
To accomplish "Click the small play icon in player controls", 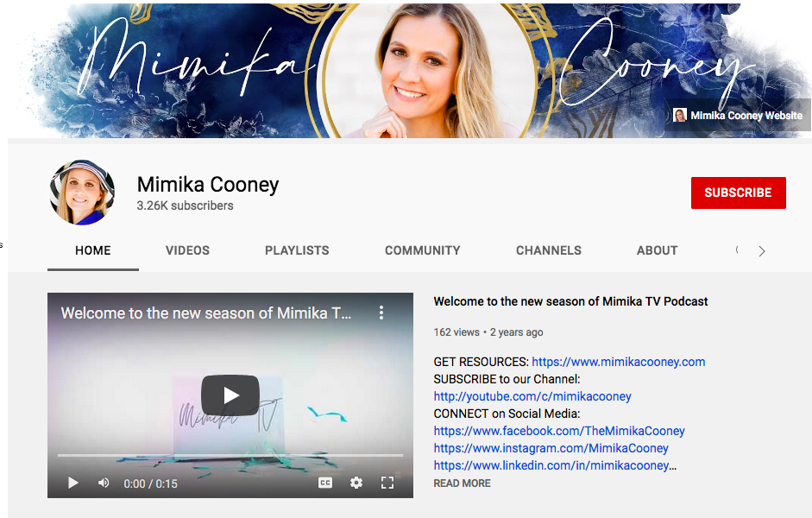I will (x=73, y=483).
